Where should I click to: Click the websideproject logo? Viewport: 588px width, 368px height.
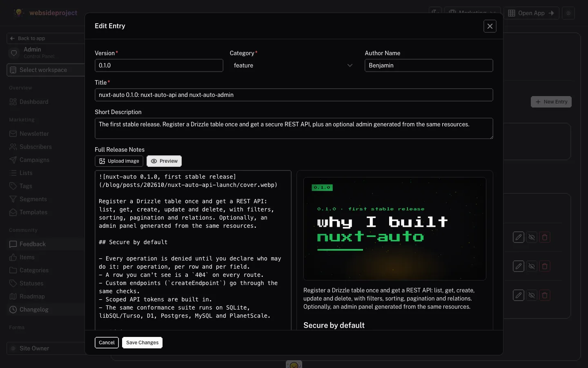45,13
